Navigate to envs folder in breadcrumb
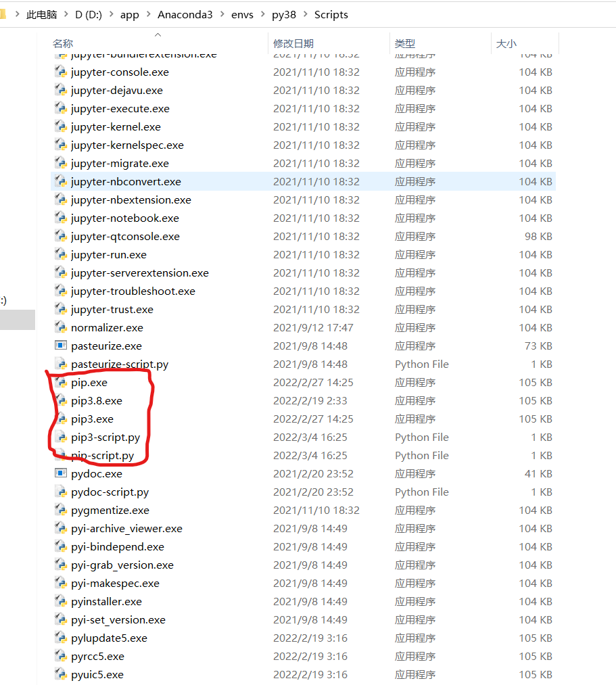This screenshot has height=685, width=616. click(x=243, y=14)
